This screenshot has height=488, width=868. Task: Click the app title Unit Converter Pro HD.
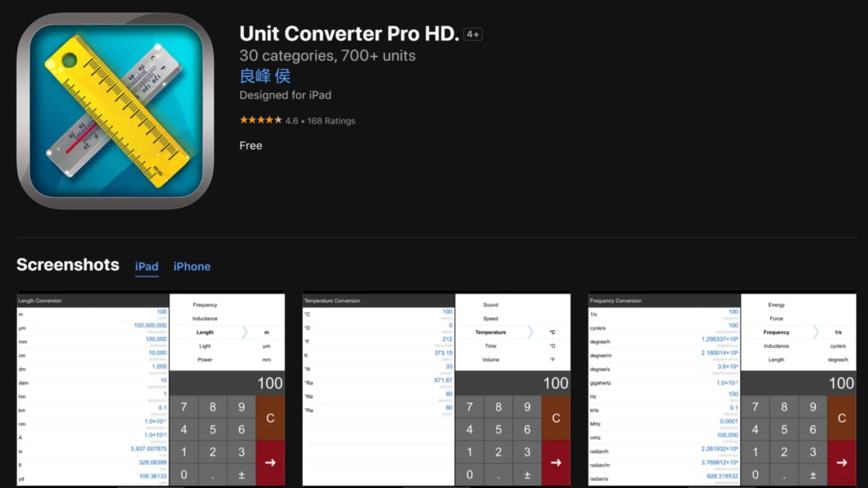349,34
